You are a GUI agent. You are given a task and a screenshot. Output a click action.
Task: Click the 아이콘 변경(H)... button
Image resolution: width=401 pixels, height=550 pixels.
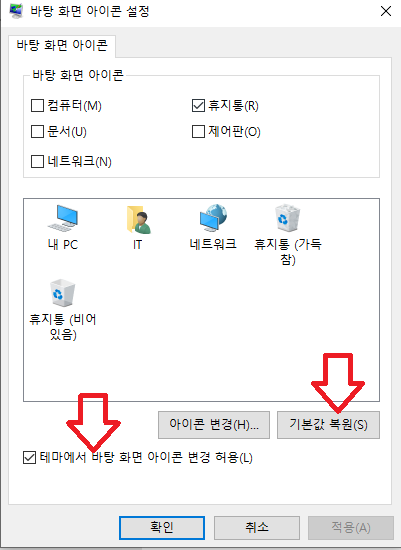click(x=214, y=425)
